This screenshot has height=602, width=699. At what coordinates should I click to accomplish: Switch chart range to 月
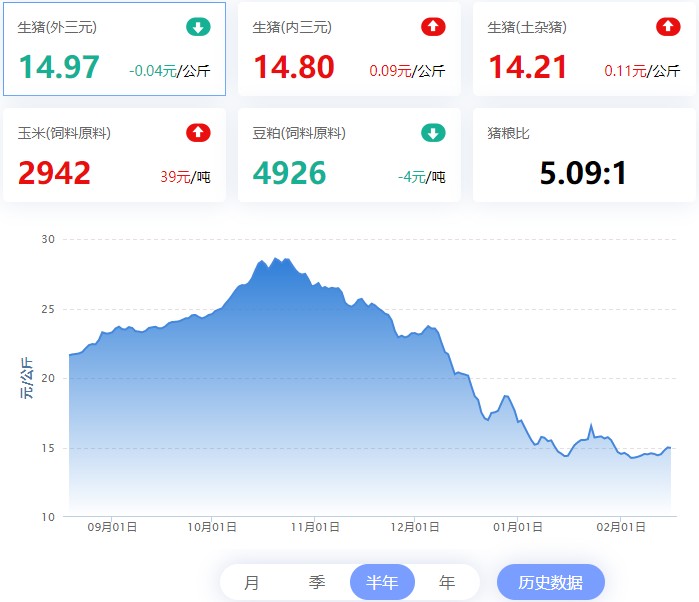tap(251, 582)
